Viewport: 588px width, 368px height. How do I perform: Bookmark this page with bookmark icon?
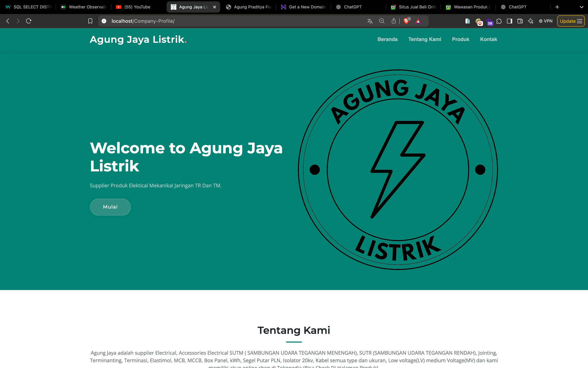pos(90,21)
